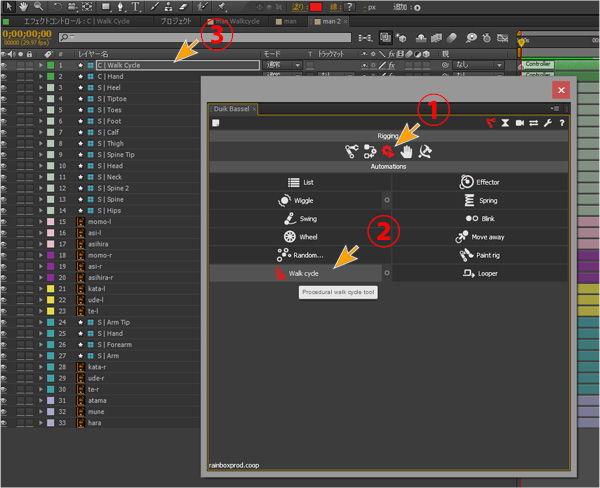Screen dimensions: 600x488
Task: Expand the S | Hips layer properties
Action: 40,210
